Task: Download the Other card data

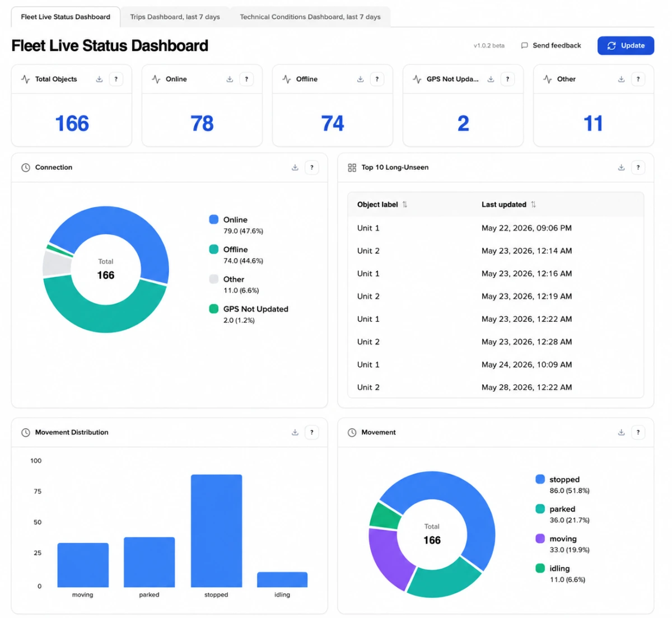Action: [621, 79]
